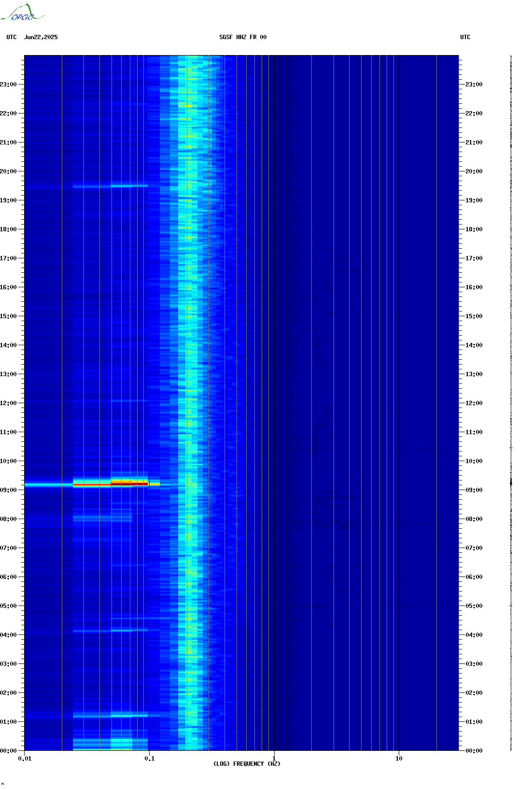Click the 16:00 label on the left axis
This screenshot has height=789, width=532.
click(x=8, y=287)
